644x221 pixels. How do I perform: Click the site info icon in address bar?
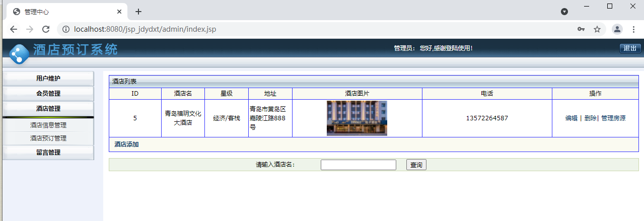click(65, 29)
